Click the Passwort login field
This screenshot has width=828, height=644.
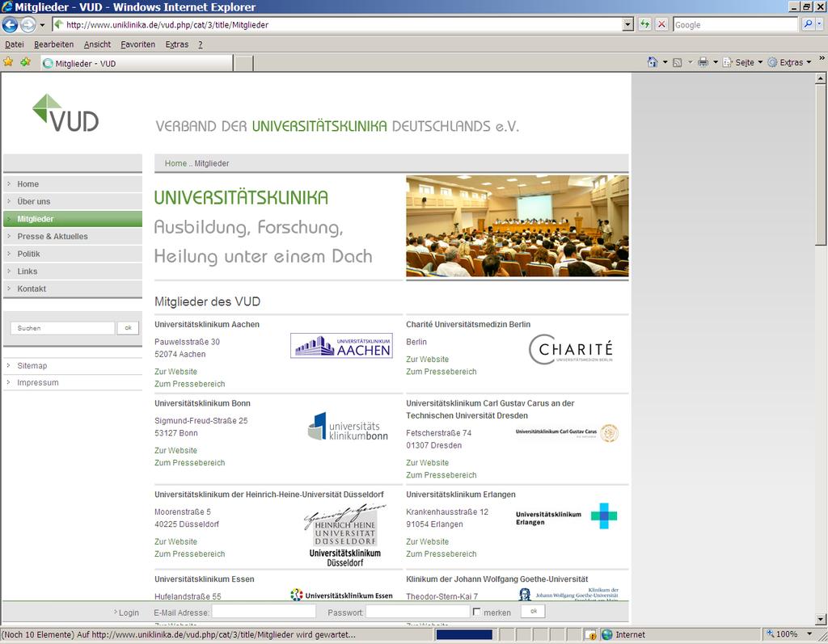pos(418,612)
